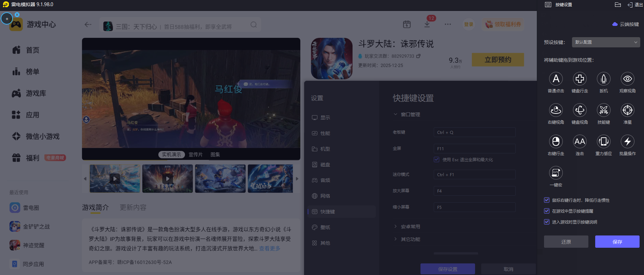Click the 迷你模式 shortcut field Ctrl + F1
Viewport: 644px width, 275px height.
tap(474, 174)
